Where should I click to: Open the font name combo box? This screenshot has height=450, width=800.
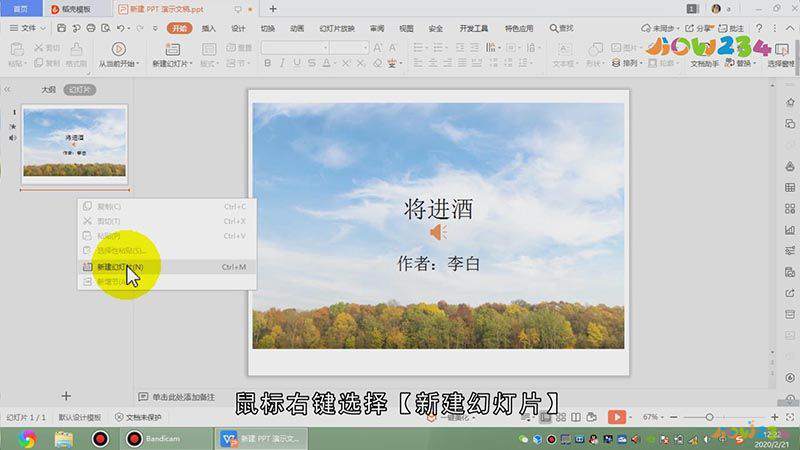295,48
